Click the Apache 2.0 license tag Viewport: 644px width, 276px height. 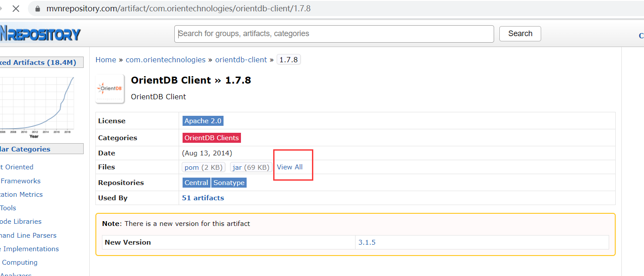pyautogui.click(x=203, y=121)
